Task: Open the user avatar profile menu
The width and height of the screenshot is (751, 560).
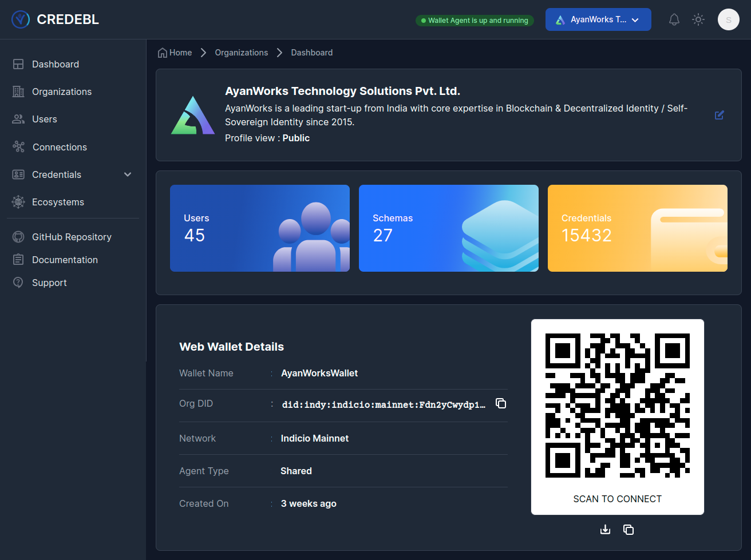Action: tap(728, 19)
